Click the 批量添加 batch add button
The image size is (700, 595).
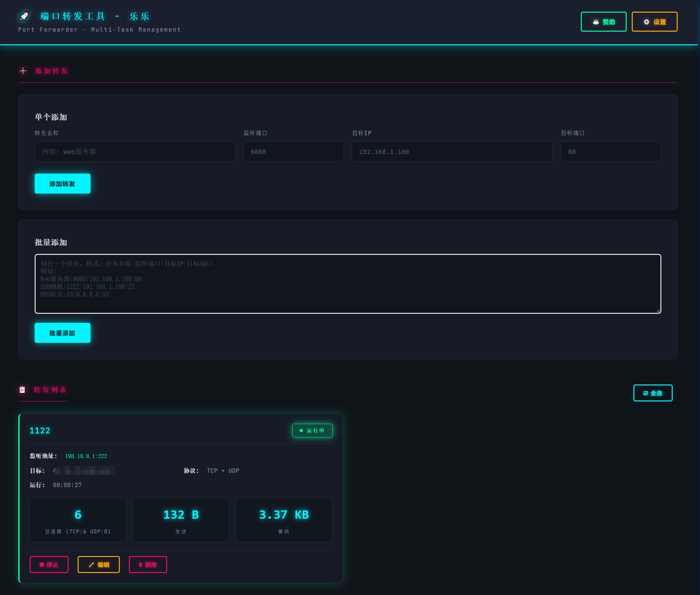[62, 332]
